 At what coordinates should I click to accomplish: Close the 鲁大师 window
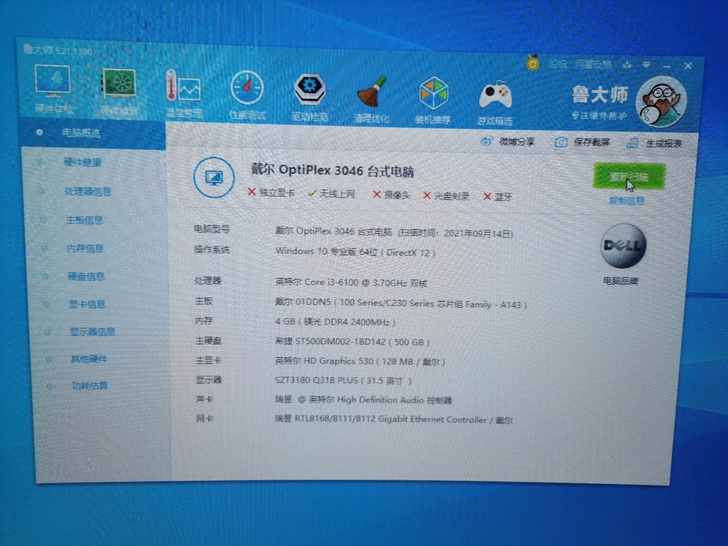(x=688, y=66)
